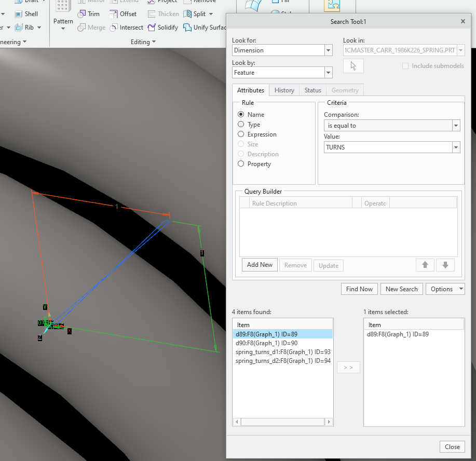This screenshot has width=476, height=461.
Task: Switch to the History tab
Action: 284,90
